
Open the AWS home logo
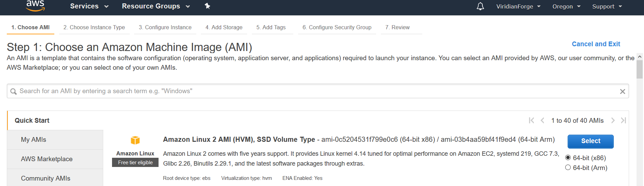[x=35, y=6]
